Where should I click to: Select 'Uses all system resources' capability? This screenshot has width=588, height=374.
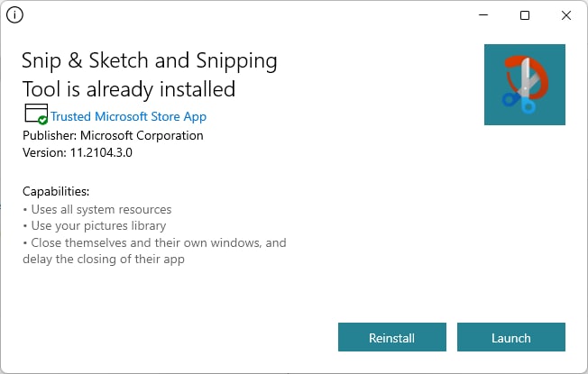pyautogui.click(x=97, y=209)
